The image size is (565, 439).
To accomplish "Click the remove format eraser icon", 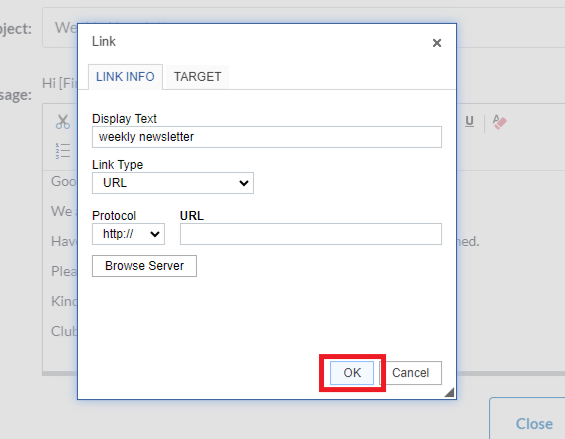I will click(499, 122).
